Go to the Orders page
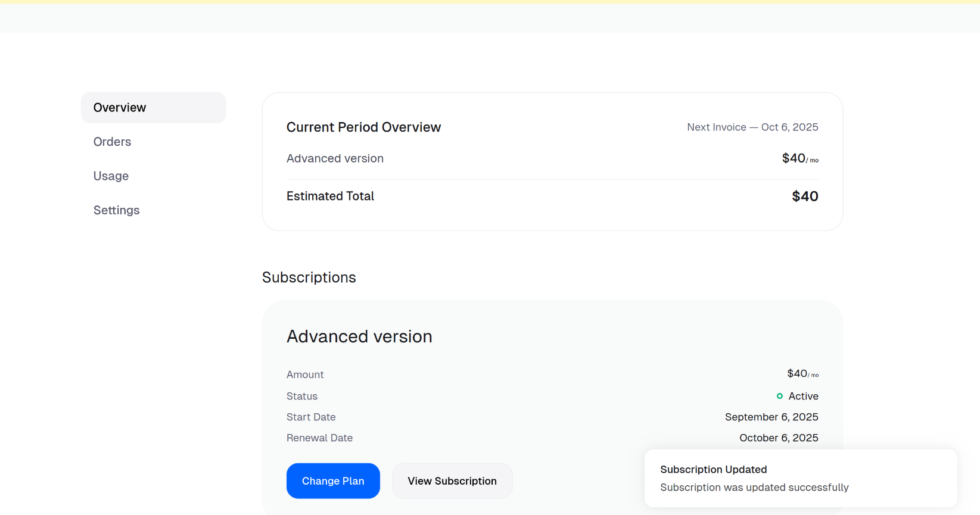 pos(112,142)
